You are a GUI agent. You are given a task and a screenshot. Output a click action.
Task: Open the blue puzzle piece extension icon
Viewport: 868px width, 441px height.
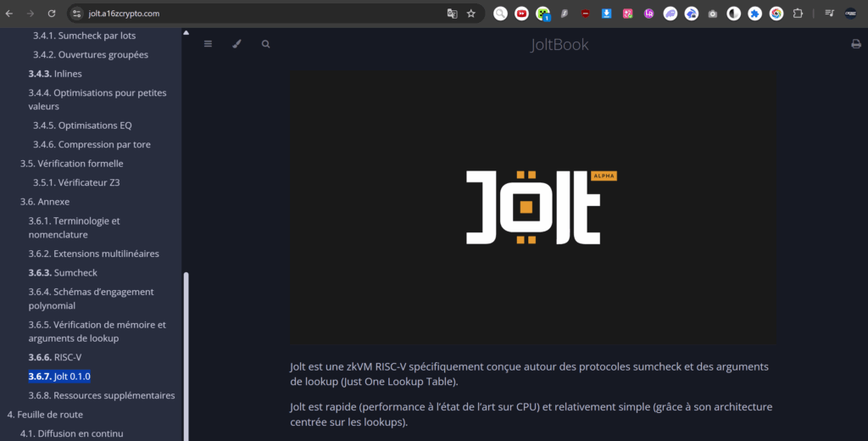pos(755,14)
